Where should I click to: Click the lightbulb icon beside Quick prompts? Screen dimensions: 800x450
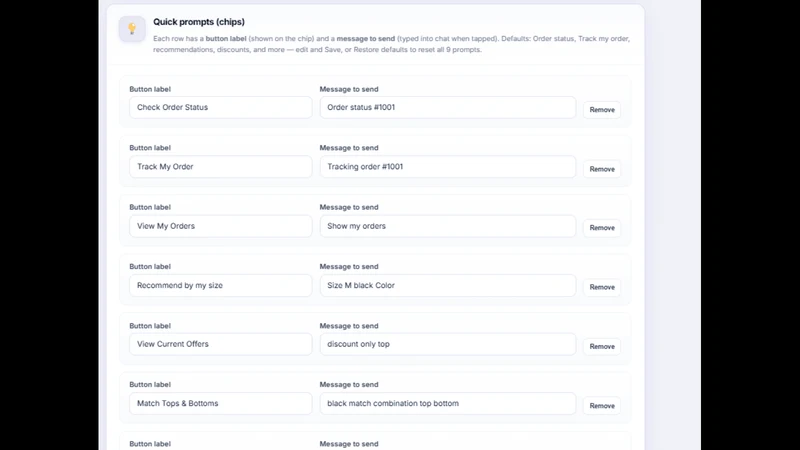[x=132, y=29]
